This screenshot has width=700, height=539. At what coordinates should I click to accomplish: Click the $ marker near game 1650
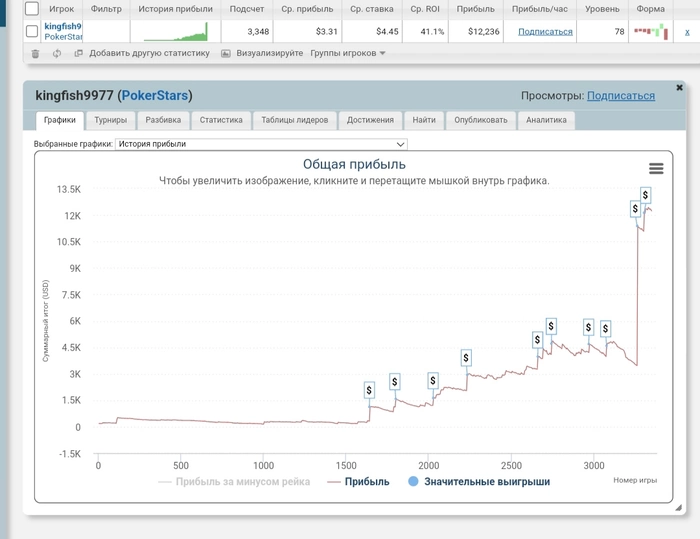(x=369, y=390)
